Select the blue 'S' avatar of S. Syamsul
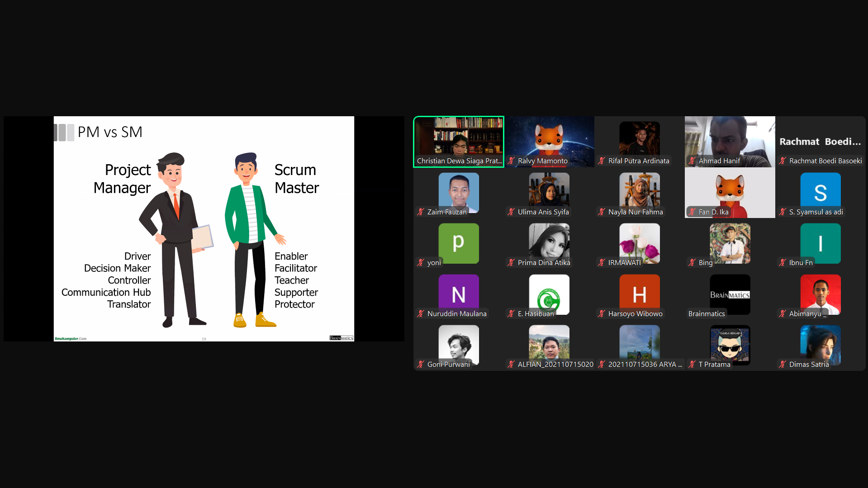The image size is (868, 488). pos(820,192)
